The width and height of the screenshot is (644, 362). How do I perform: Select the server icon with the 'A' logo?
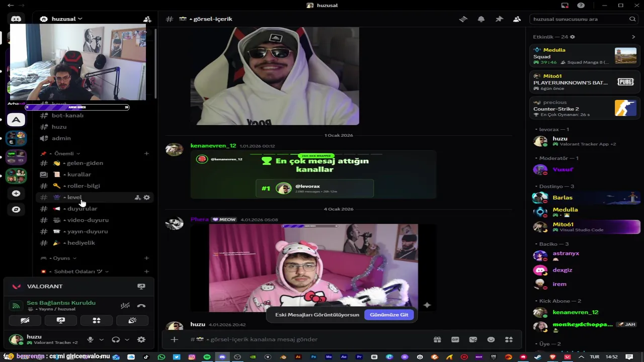(16, 120)
